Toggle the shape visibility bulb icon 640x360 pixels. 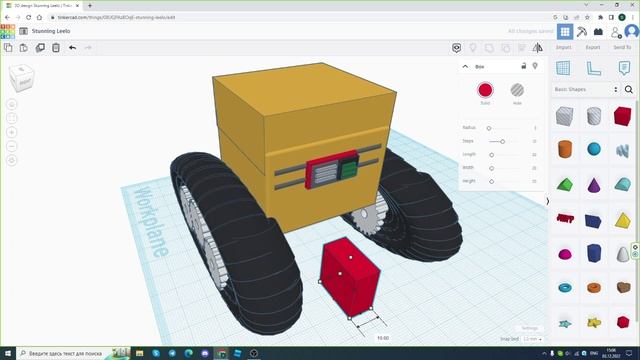pyautogui.click(x=535, y=66)
